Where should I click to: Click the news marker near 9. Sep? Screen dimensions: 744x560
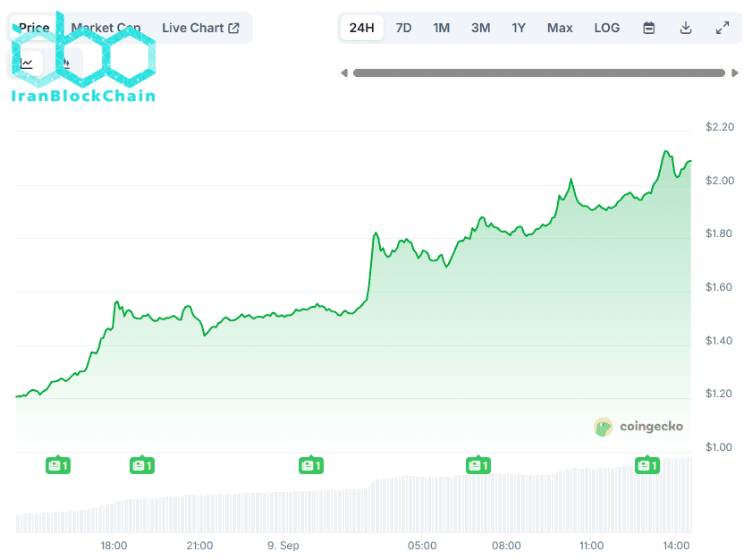(x=310, y=465)
